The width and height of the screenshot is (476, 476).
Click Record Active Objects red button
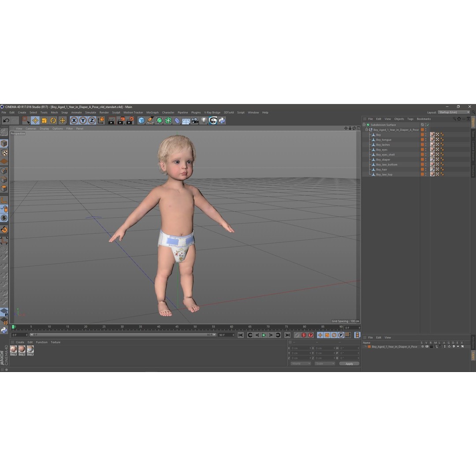[x=304, y=335]
